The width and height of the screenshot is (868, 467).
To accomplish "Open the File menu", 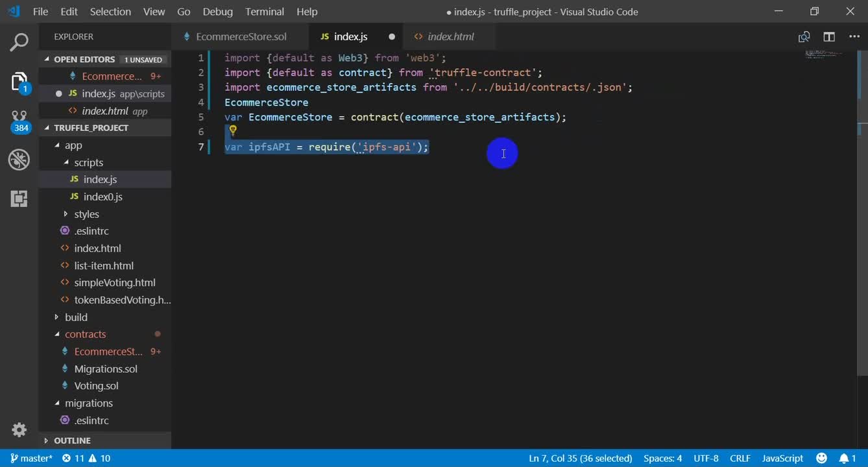I will pos(40,12).
